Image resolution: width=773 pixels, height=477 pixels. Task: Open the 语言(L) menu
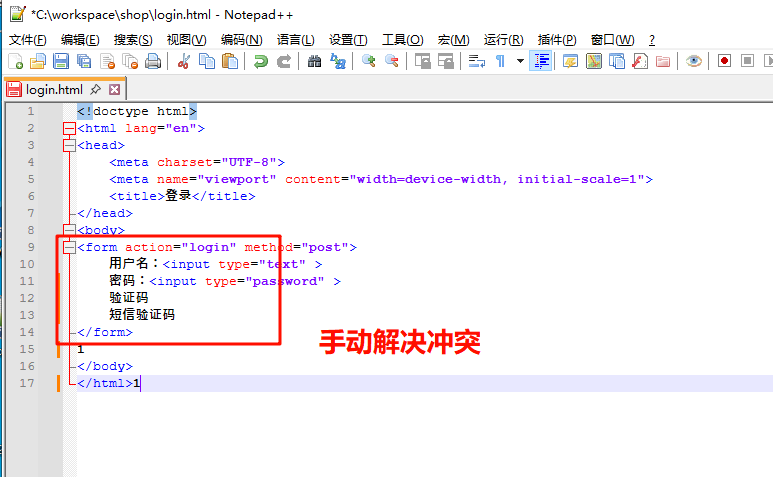(x=295, y=40)
